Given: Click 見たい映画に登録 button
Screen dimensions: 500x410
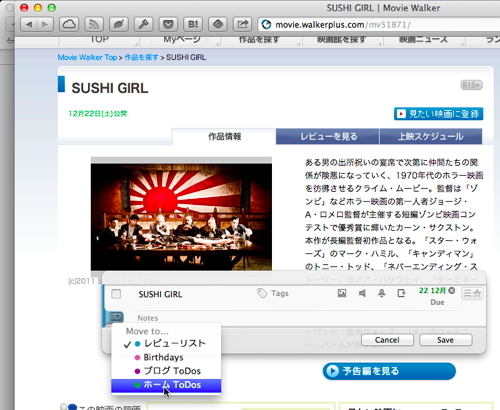Looking at the screenshot, I should pos(438,114).
